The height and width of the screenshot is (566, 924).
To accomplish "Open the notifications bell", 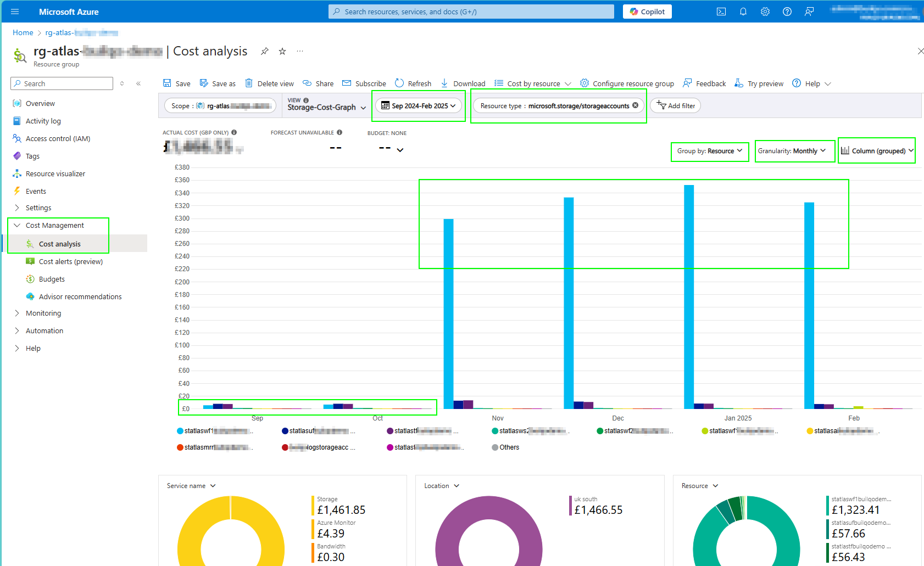I will coord(743,12).
